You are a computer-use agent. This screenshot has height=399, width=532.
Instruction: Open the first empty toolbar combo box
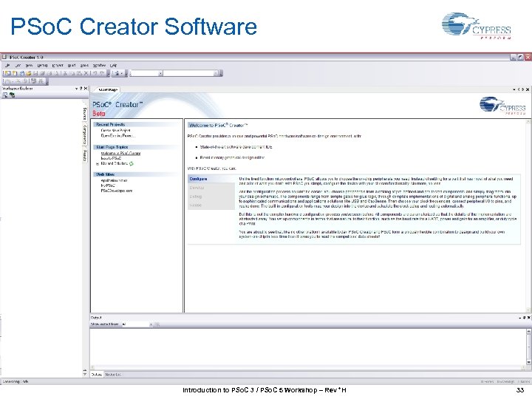click(146, 73)
